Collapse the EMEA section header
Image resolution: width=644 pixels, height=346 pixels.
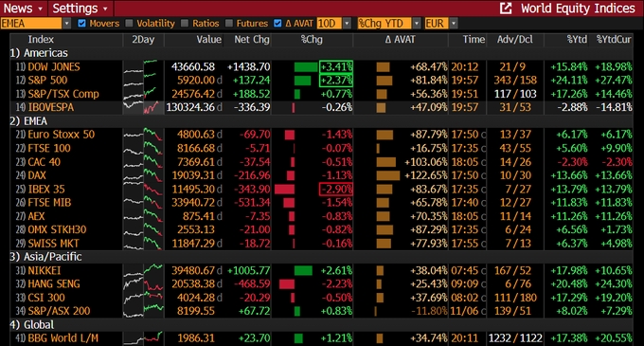[28, 121]
